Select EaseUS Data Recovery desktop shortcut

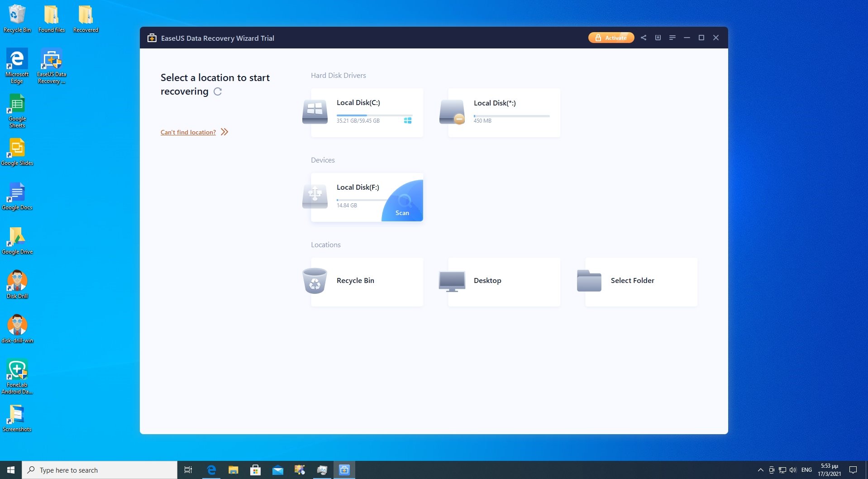click(x=52, y=66)
